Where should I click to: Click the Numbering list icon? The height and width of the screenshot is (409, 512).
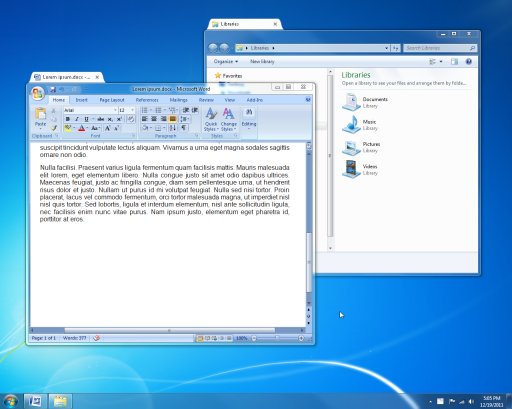(158, 110)
